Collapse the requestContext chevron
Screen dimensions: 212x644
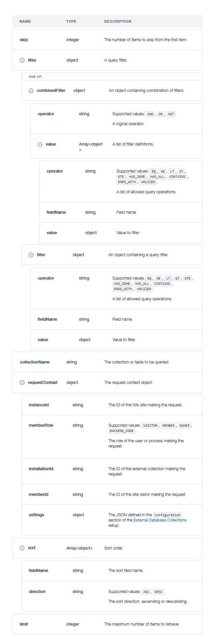click(x=22, y=383)
